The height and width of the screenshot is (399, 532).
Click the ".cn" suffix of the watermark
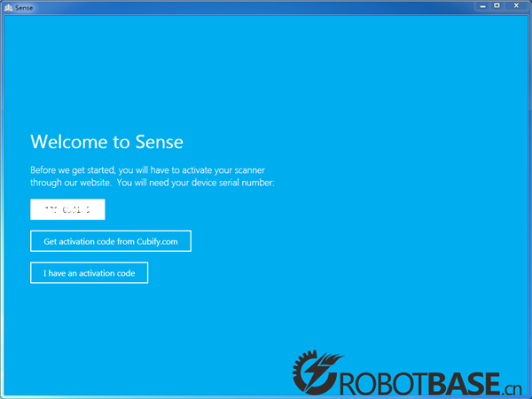(512, 387)
